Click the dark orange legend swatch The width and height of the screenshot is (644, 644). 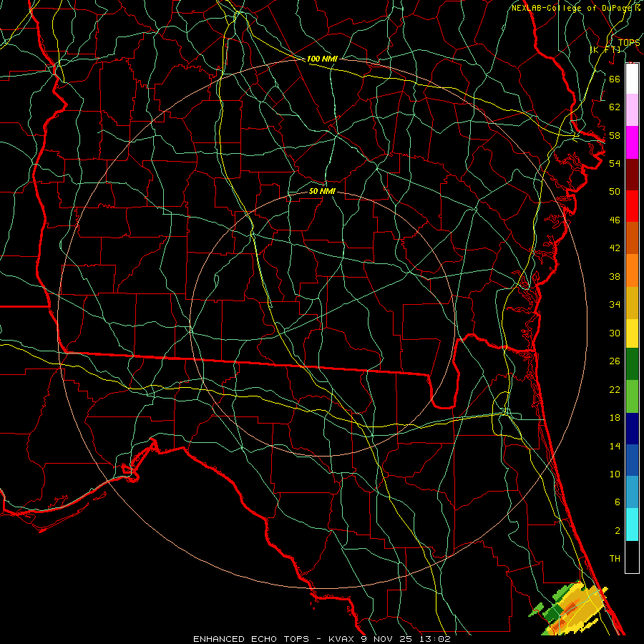pyautogui.click(x=632, y=238)
